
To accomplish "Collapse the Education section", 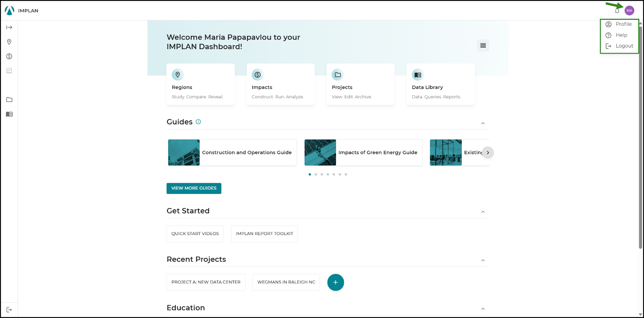I will click(483, 309).
